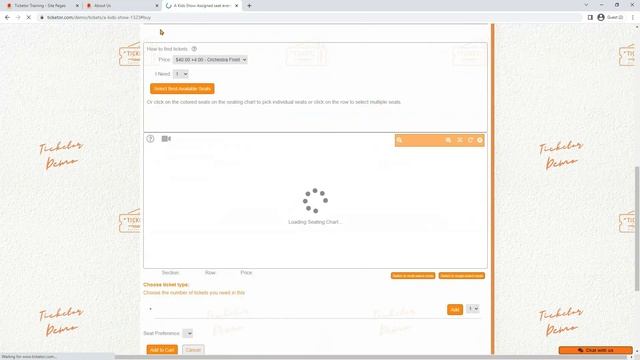Open the 'I Need' quantity dropdown
640x360 pixels.
tap(180, 74)
